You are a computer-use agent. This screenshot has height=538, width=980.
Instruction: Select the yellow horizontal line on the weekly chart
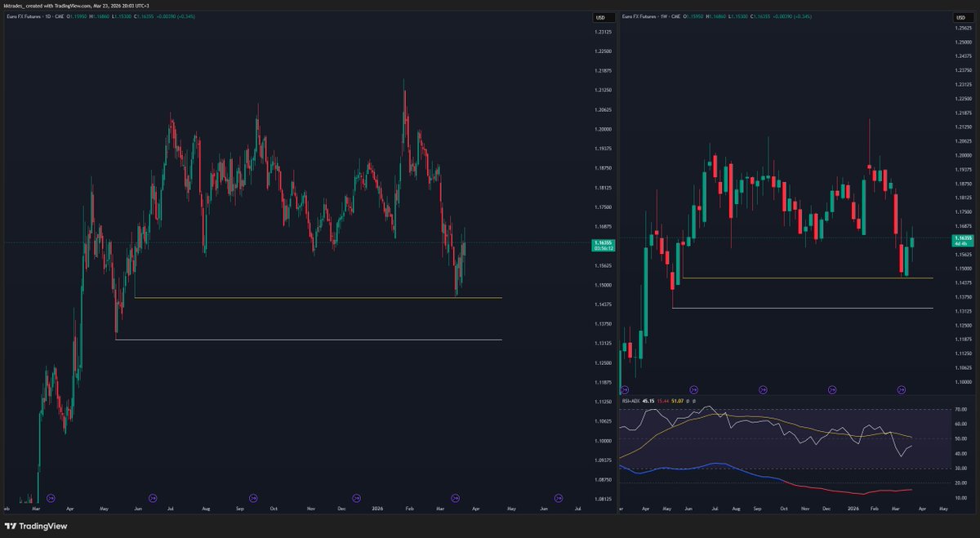[x=807, y=278]
